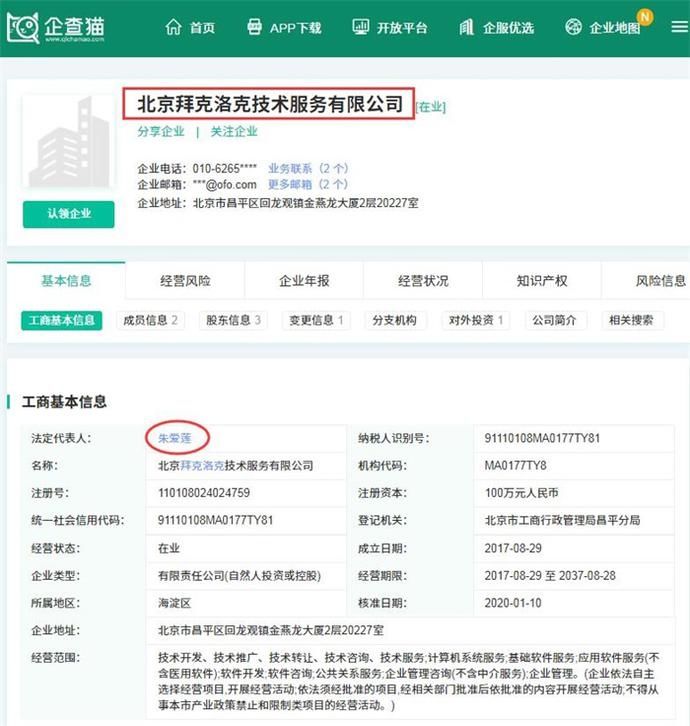Image resolution: width=690 pixels, height=726 pixels.
Task: Open 更多邮箱 (2个) link
Action: (308, 184)
